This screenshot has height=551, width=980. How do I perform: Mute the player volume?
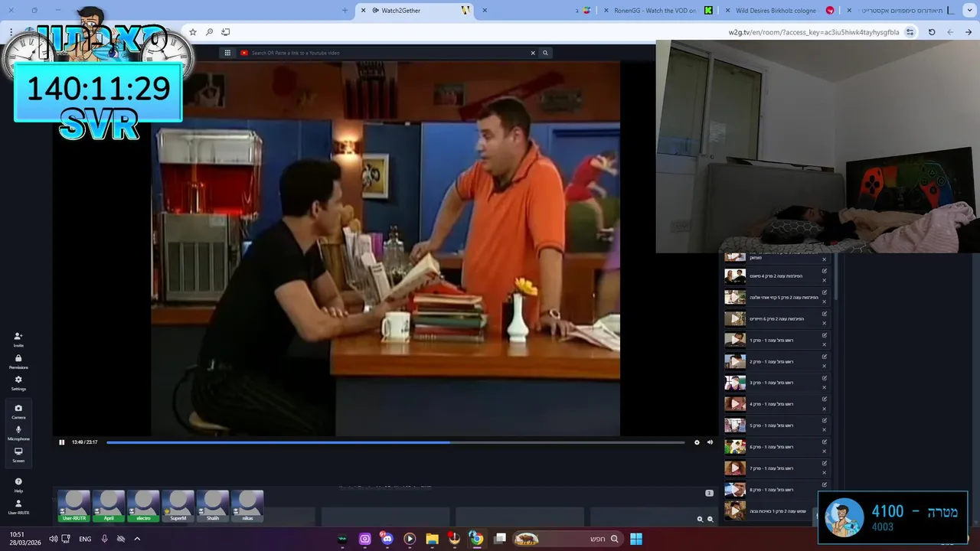[x=710, y=442]
